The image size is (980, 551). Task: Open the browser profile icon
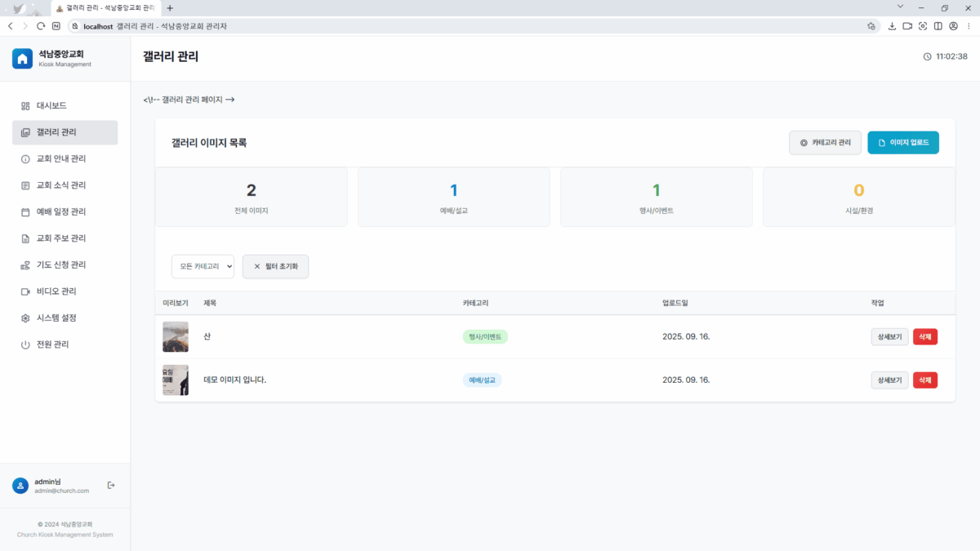click(x=953, y=26)
